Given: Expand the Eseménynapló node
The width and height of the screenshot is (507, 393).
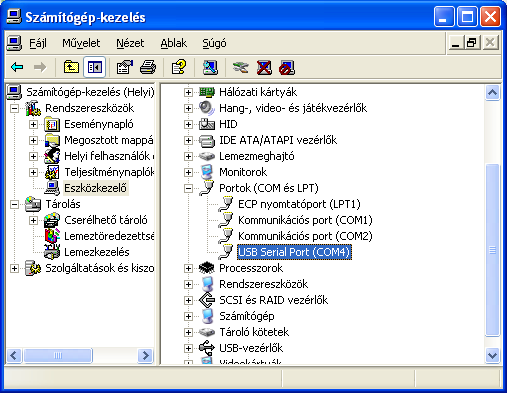Looking at the screenshot, I should pos(33,124).
